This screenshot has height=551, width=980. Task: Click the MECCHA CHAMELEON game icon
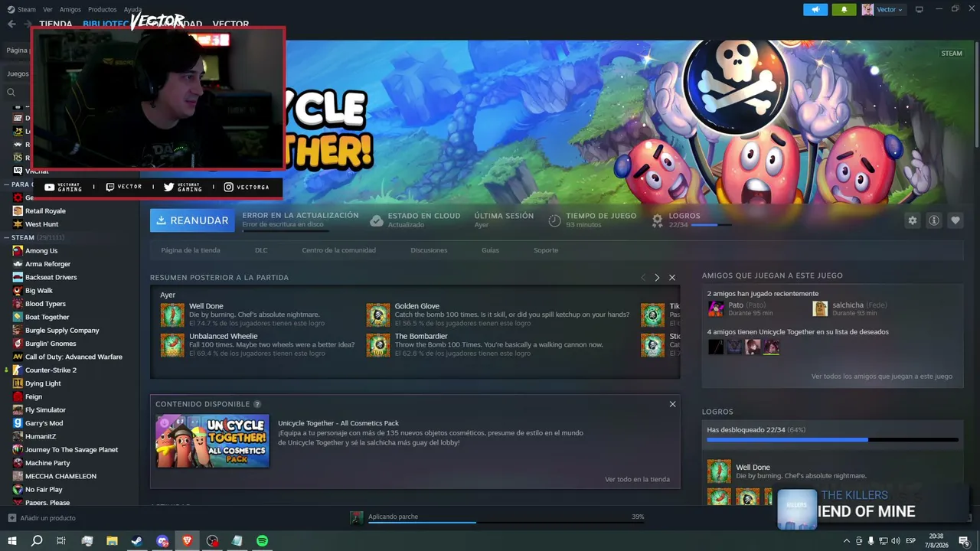(18, 476)
